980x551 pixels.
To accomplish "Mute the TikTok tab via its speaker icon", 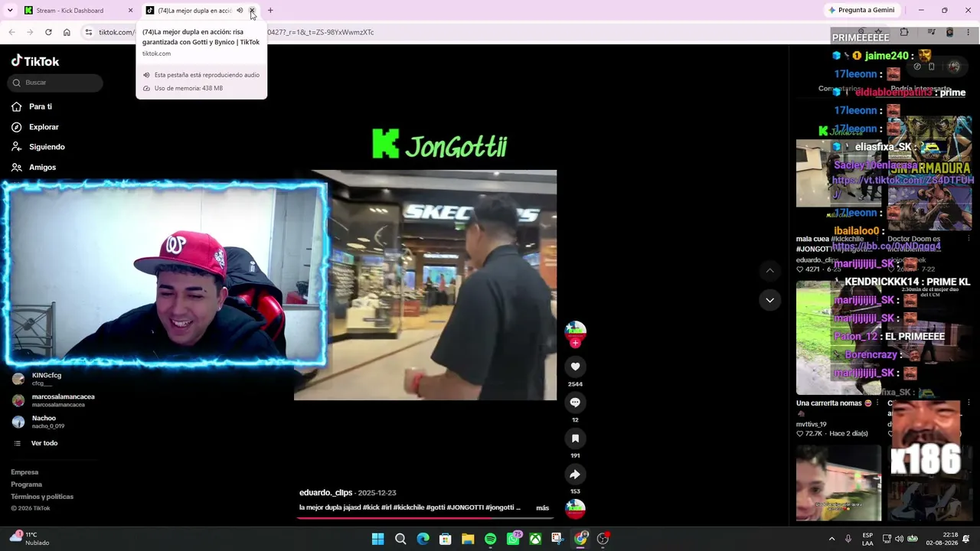I will click(x=240, y=11).
